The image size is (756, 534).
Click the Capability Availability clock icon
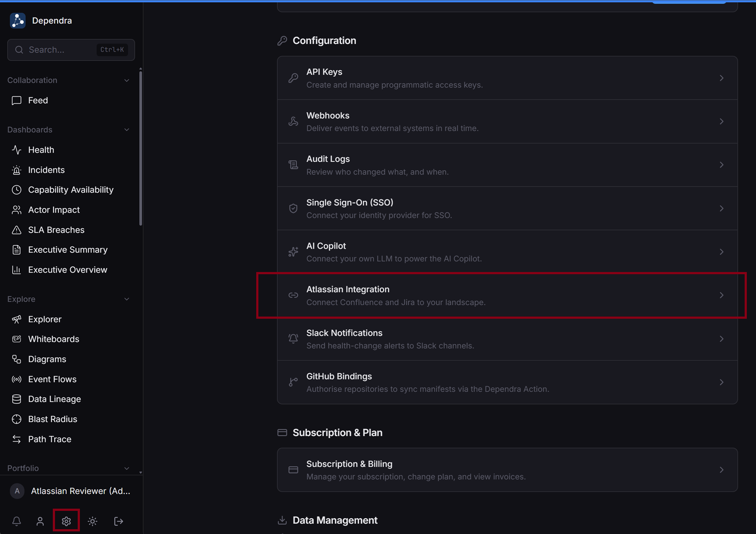click(x=17, y=189)
